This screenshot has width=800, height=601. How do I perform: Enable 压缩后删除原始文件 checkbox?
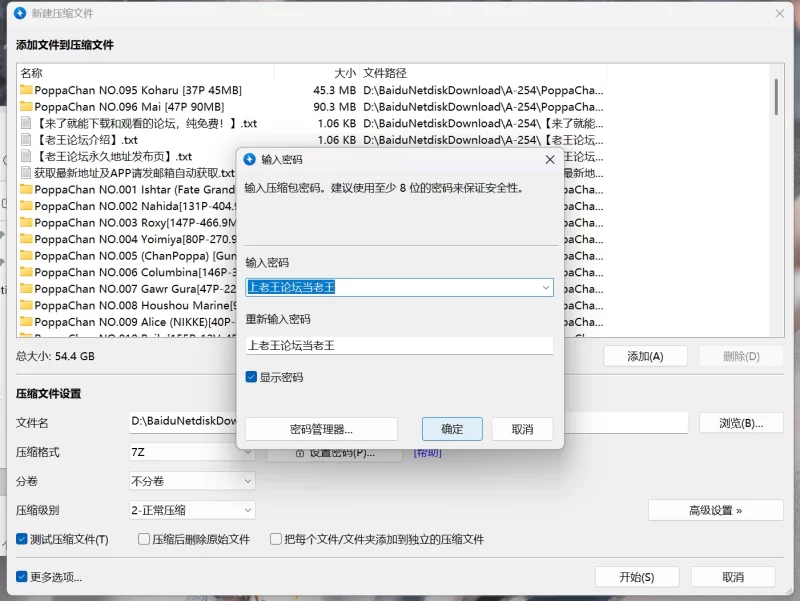pos(144,539)
